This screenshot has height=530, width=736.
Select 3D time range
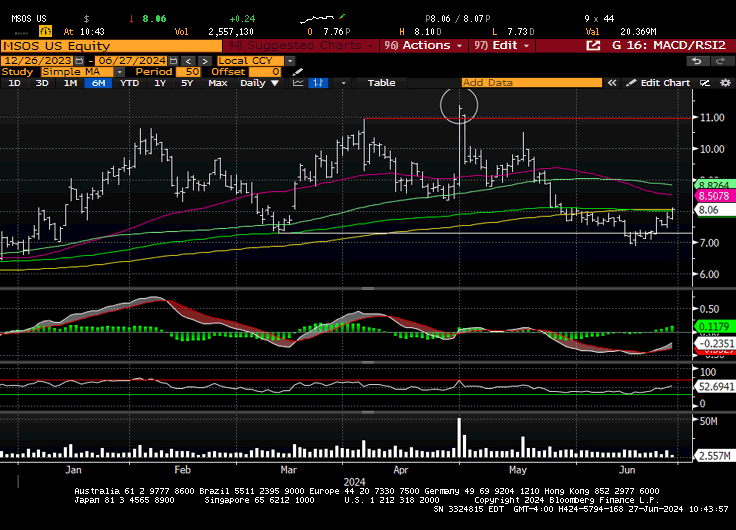[x=42, y=83]
